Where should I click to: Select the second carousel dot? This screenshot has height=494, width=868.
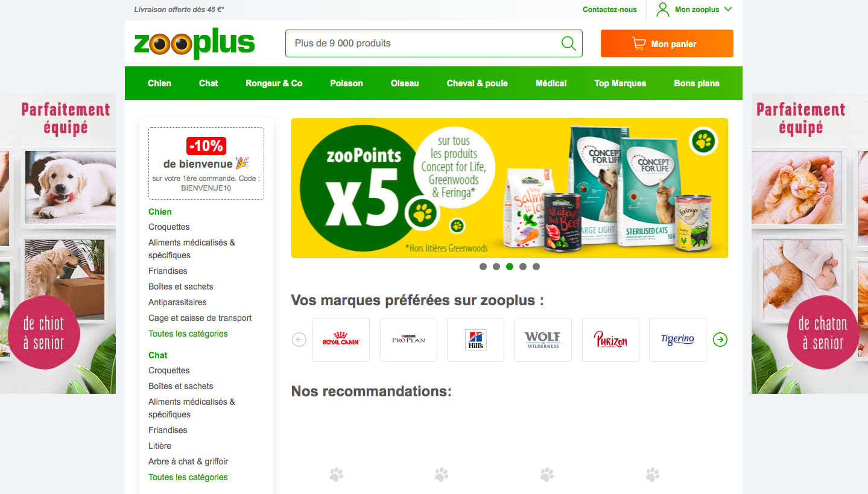(496, 267)
